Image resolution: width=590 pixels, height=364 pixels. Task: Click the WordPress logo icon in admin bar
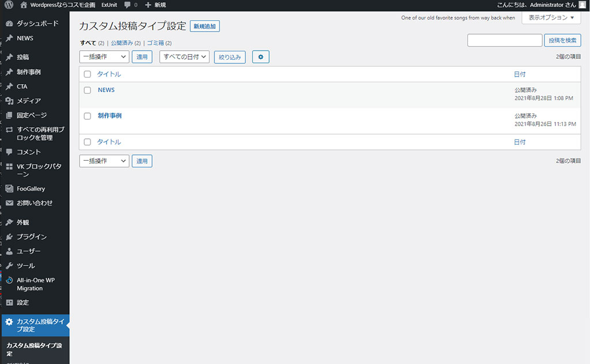[x=9, y=5]
